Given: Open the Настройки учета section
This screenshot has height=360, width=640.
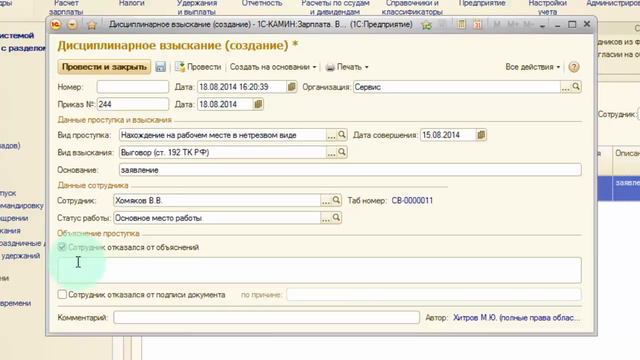Looking at the screenshot, I should (x=547, y=7).
